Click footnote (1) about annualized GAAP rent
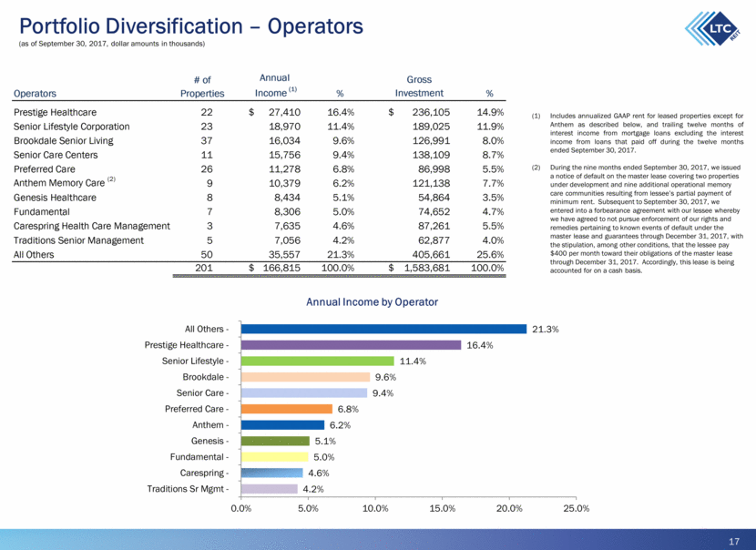This screenshot has width=756, height=550. pos(638,133)
